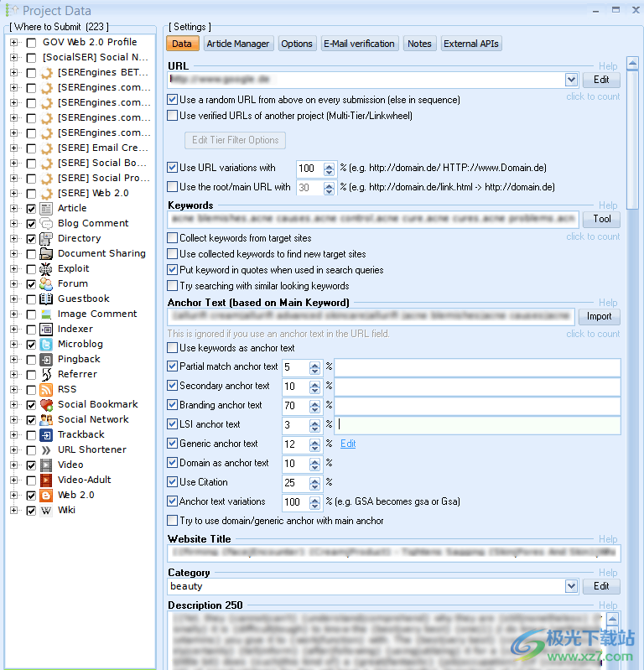This screenshot has width=644, height=670.
Task: Click the Social Network people icon
Action: [x=46, y=419]
